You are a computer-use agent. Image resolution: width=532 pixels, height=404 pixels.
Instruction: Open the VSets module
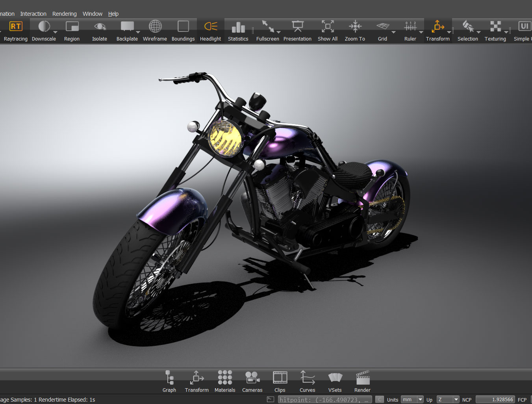(335, 378)
